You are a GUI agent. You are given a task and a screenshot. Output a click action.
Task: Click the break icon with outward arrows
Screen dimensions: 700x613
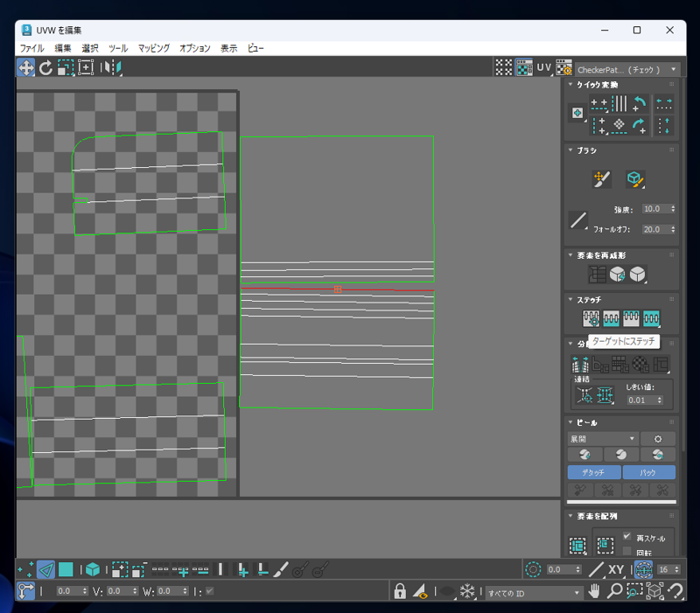[580, 365]
